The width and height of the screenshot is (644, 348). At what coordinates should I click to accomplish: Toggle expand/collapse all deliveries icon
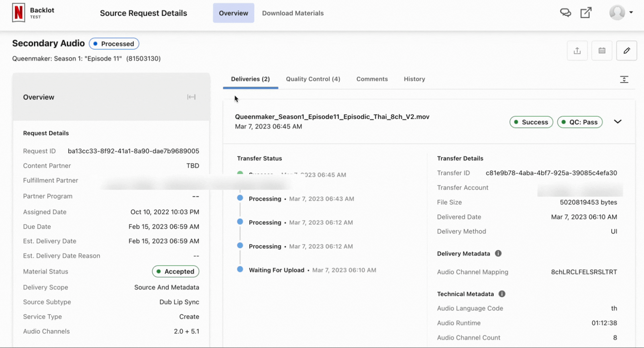(624, 79)
